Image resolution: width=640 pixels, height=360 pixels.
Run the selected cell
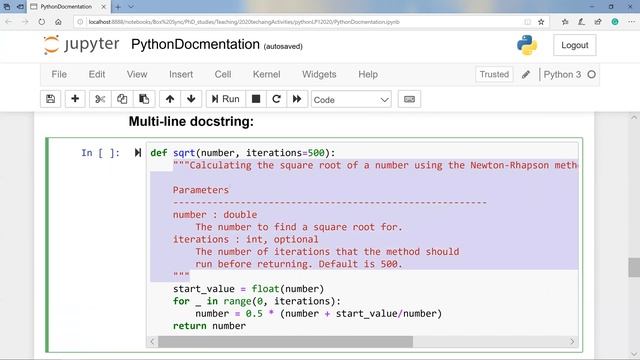point(225,99)
